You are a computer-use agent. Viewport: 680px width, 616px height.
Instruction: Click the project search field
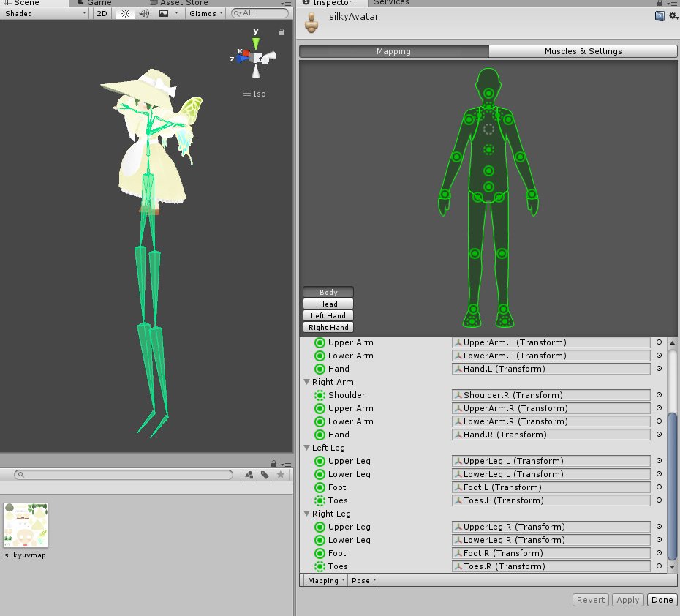(124, 475)
